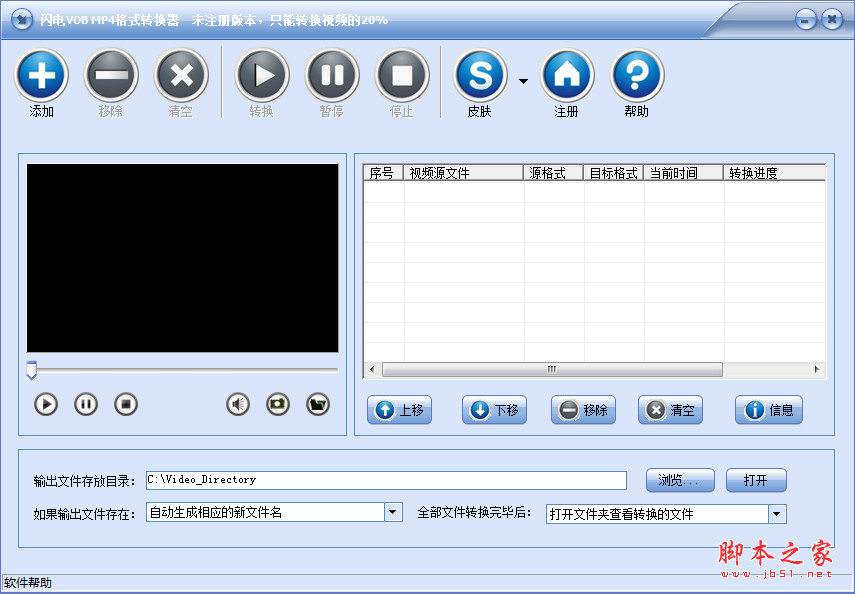Expand the skin dropdown arrow beside 皮肤

tap(521, 83)
